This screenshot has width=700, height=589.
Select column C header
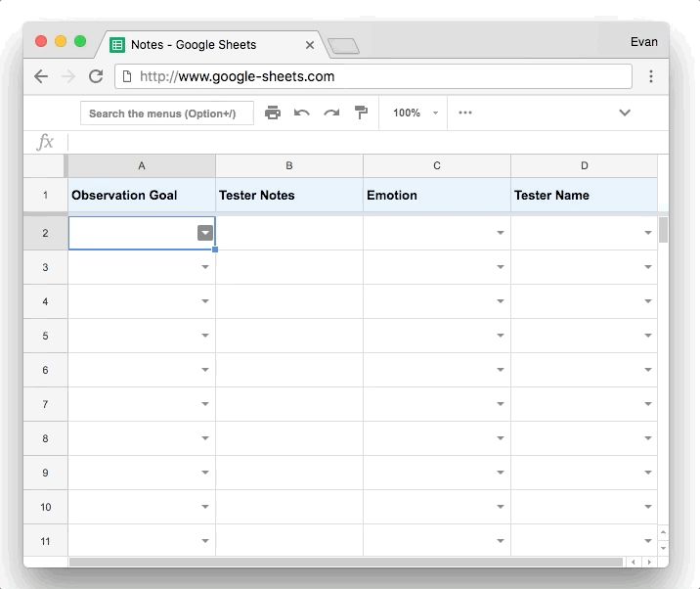[437, 165]
